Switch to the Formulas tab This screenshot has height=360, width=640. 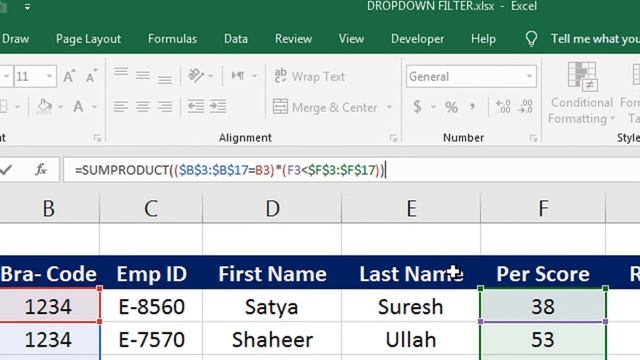(x=172, y=39)
